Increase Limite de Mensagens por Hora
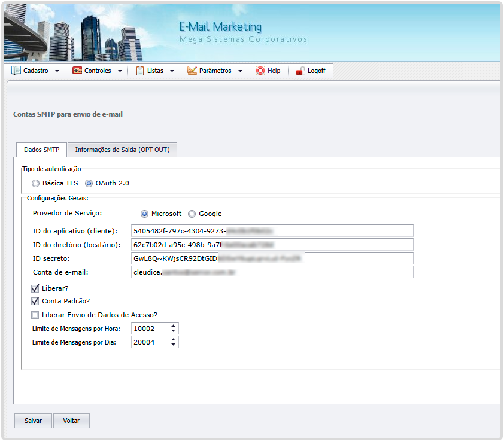 173,326
